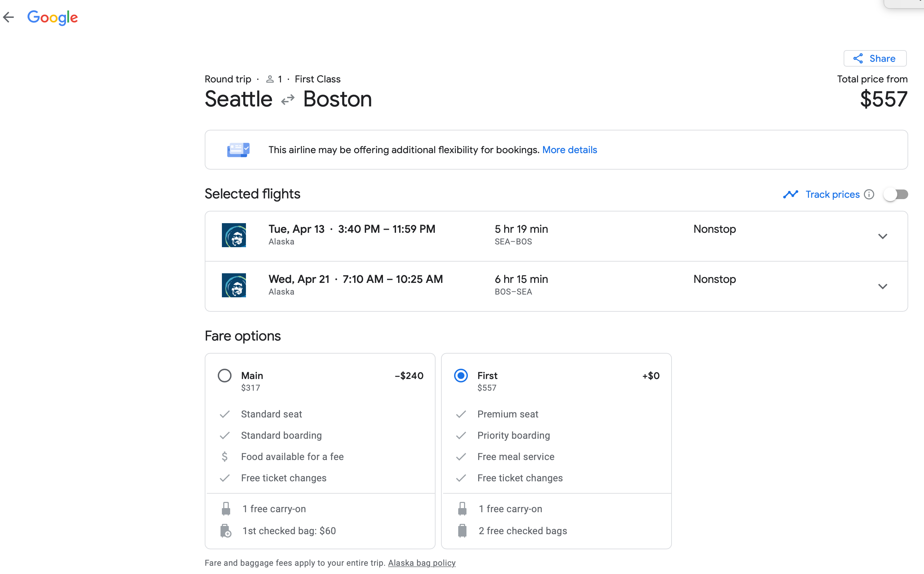924x574 pixels.
Task: Click the 'Selected flights' heading
Action: click(x=252, y=194)
